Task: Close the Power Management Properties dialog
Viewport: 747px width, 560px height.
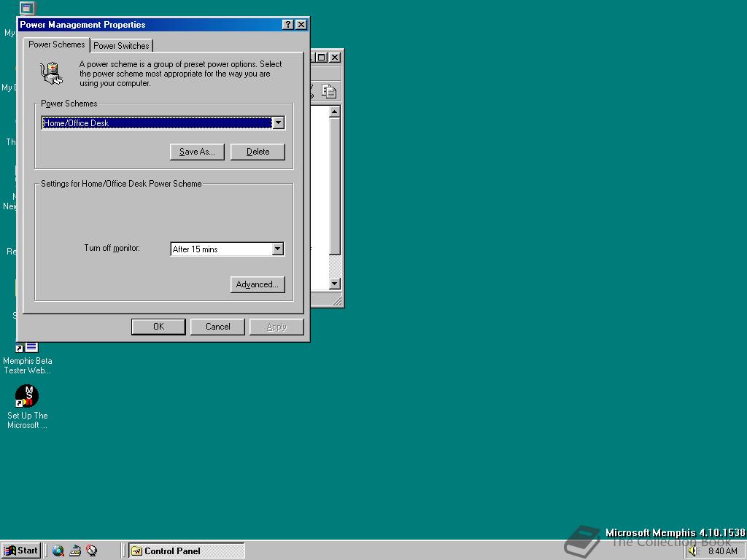Action: pos(301,25)
